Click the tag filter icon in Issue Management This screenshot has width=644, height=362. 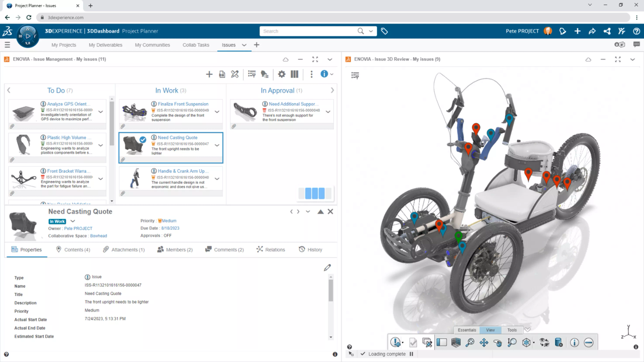click(x=264, y=74)
